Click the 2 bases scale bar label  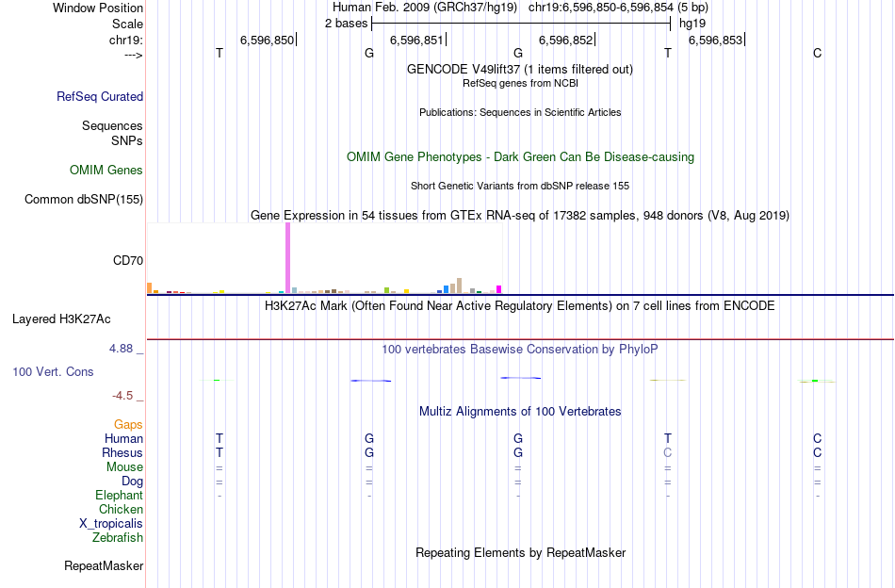(x=347, y=24)
